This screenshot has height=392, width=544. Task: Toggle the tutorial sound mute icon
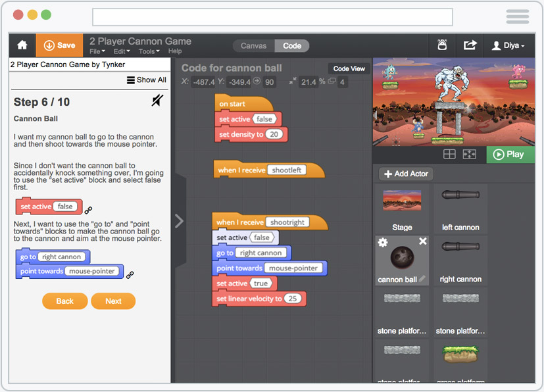[x=157, y=101]
